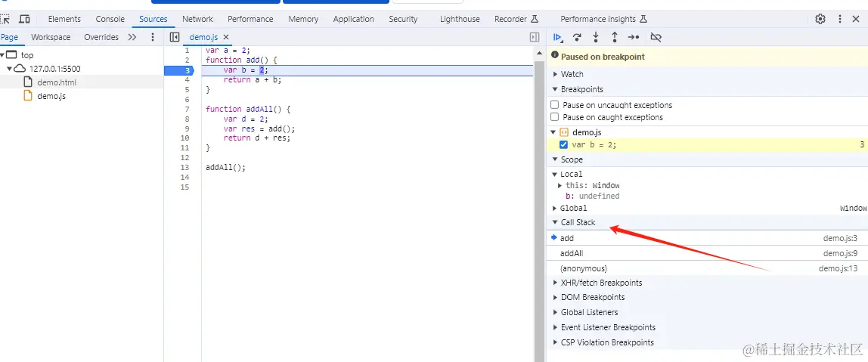Viewport: 868px width, 362px height.
Task: Switch to the Elements tab
Action: pos(64,19)
